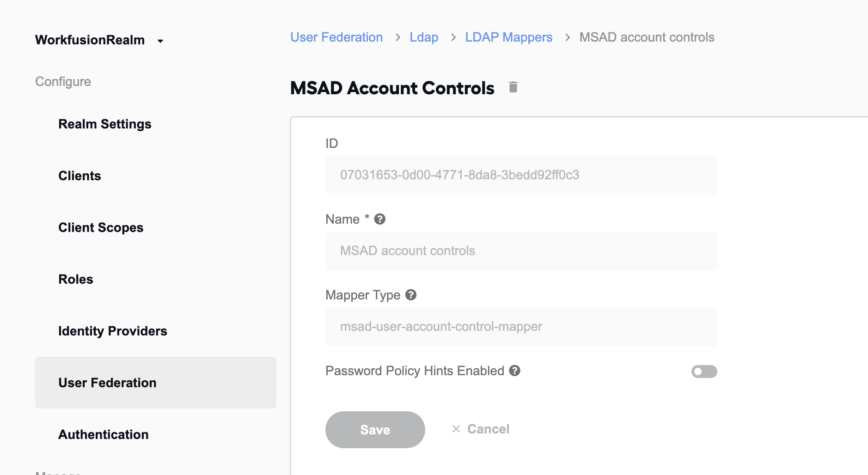Go back to LDAP Mappers breadcrumb

509,37
